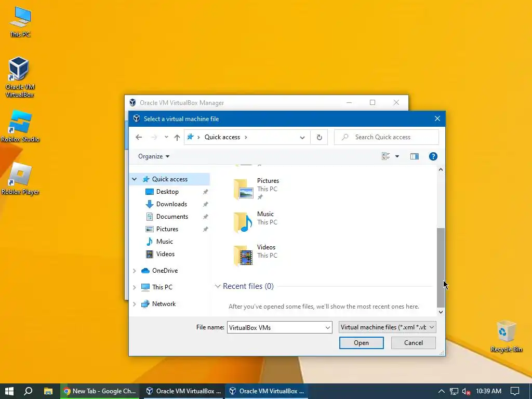The height and width of the screenshot is (399, 532).
Task: Select This PC in navigation pane
Action: pyautogui.click(x=162, y=287)
